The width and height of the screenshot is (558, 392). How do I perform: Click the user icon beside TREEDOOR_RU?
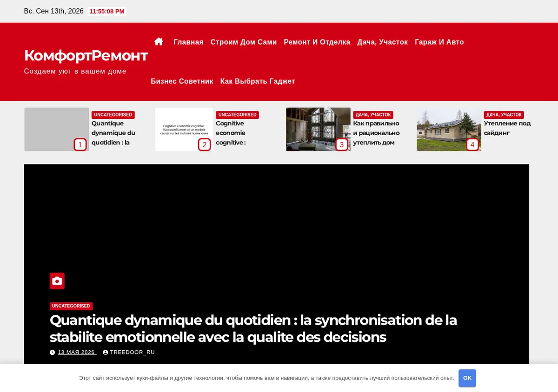(x=106, y=353)
